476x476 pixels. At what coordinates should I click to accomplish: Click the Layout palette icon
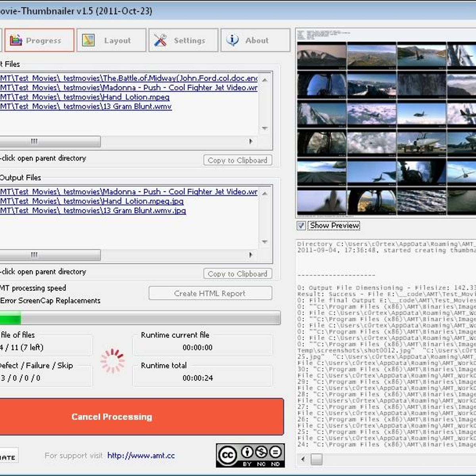88,40
